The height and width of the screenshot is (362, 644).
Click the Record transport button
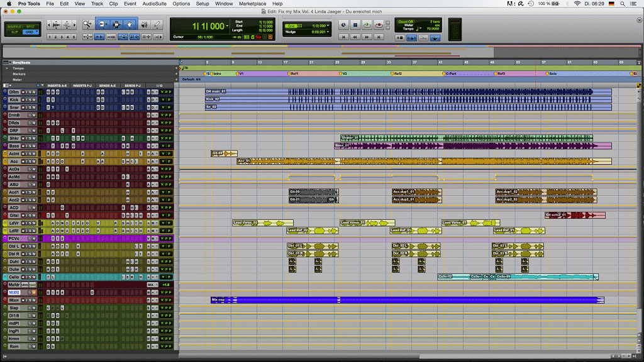click(x=379, y=25)
